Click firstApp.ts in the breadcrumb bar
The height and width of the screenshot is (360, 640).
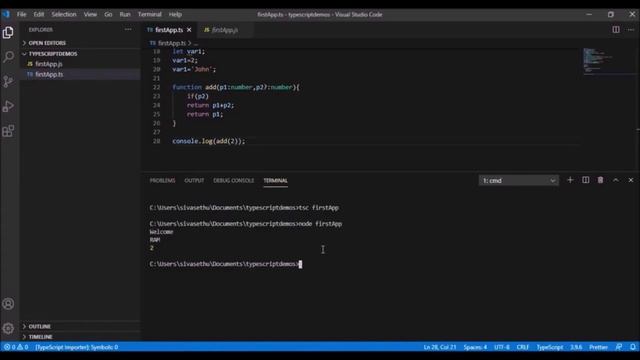[x=172, y=43]
